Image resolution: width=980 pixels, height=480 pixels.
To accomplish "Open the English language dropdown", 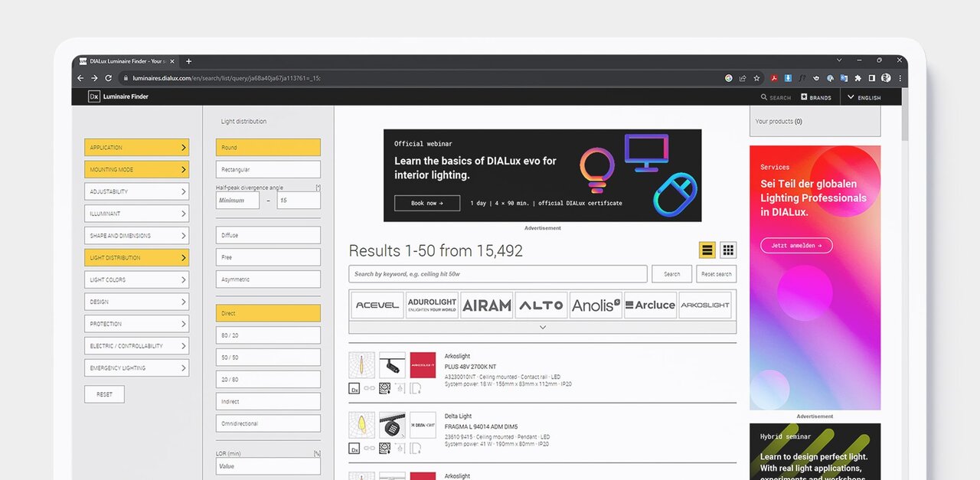I will pos(864,97).
